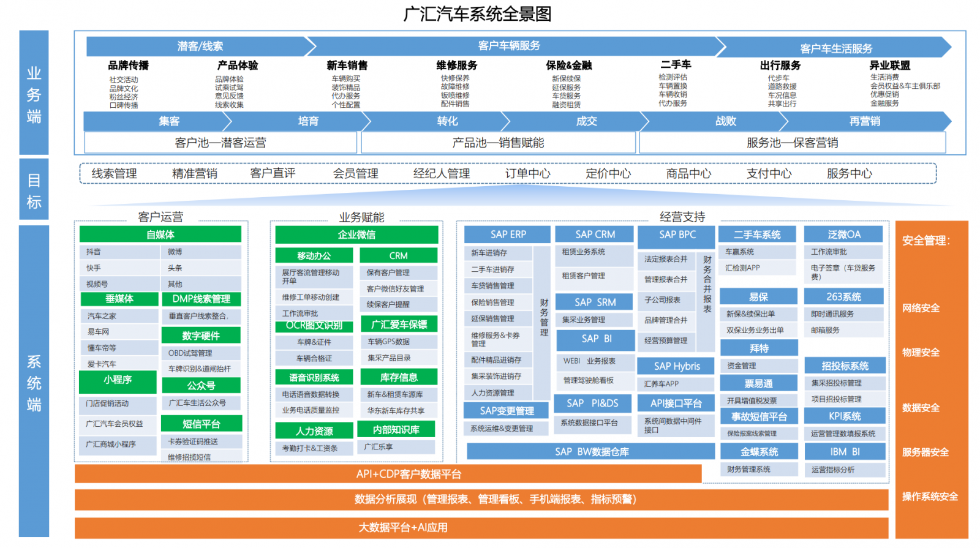
Task: Click the 客户车辆服务 arrow banner
Action: 508,47
